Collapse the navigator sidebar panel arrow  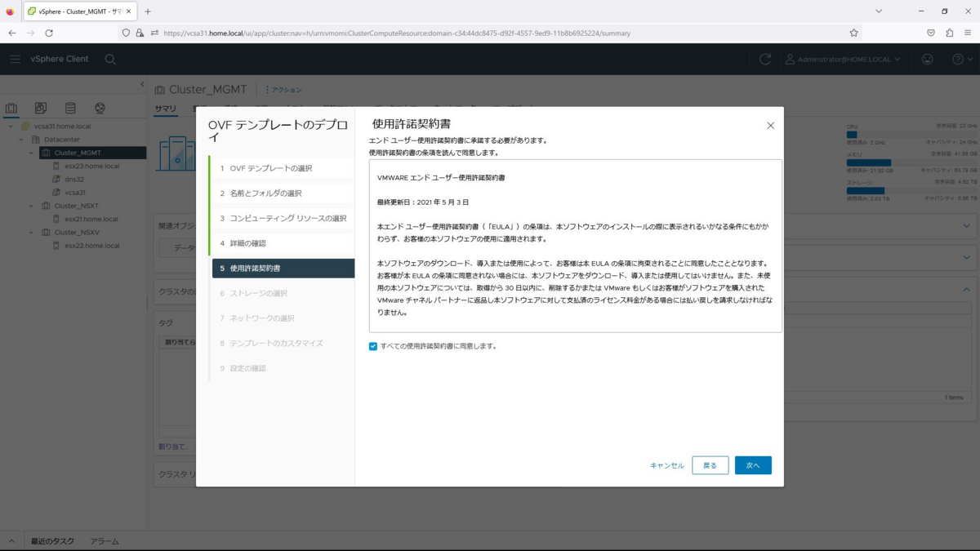pyautogui.click(x=142, y=85)
